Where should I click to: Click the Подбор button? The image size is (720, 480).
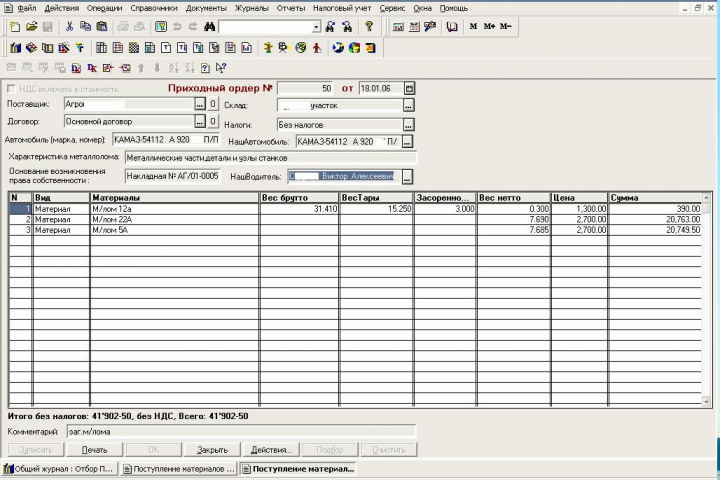(330, 450)
